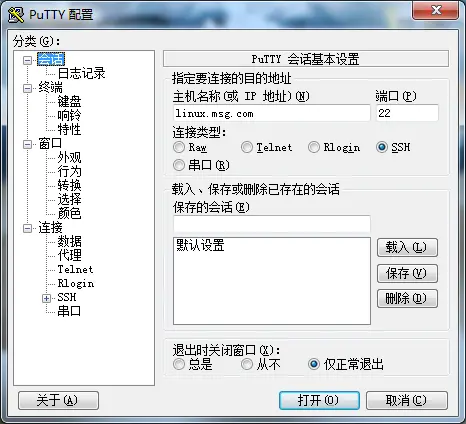The image size is (466, 424).
Task: Open the 数据 settings category
Action: (x=69, y=241)
